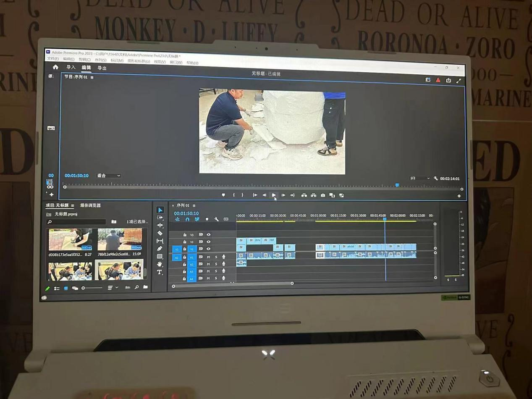Select the Pen tool
Image resolution: width=532 pixels, height=399 pixels.
pos(160,249)
